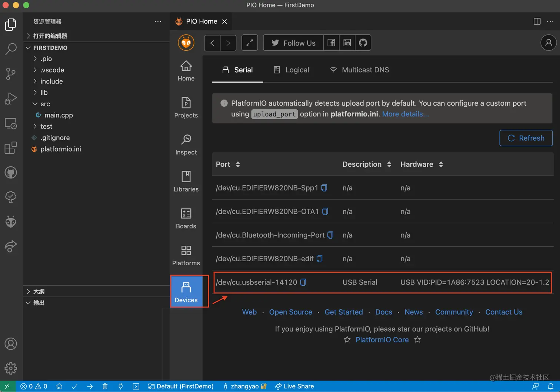Viewport: 560px width, 392px height.
Task: Sort table by Description column
Action: tap(389, 164)
